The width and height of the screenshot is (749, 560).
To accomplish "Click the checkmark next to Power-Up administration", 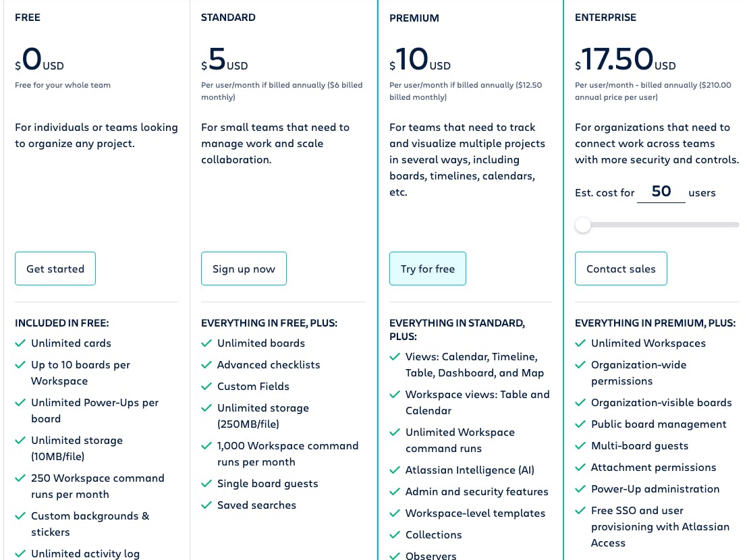I will point(580,489).
